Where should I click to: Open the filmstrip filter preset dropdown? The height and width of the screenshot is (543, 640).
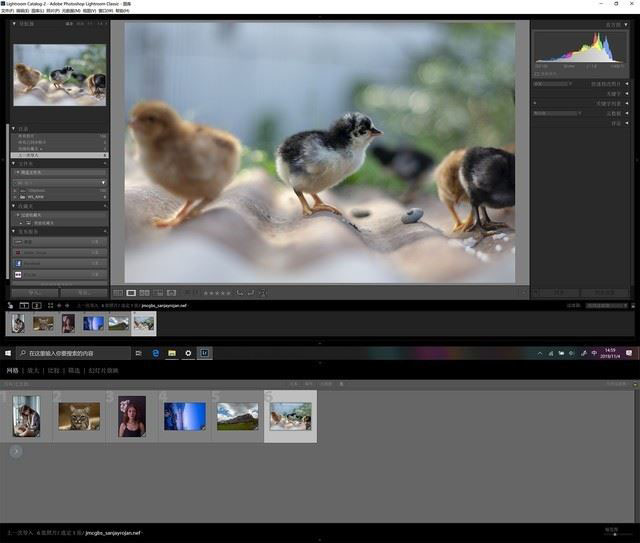607,305
